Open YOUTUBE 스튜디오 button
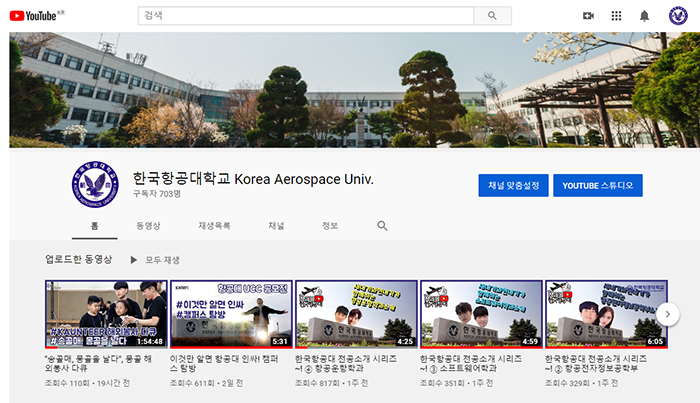Image resolution: width=700 pixels, height=403 pixels. coord(598,185)
